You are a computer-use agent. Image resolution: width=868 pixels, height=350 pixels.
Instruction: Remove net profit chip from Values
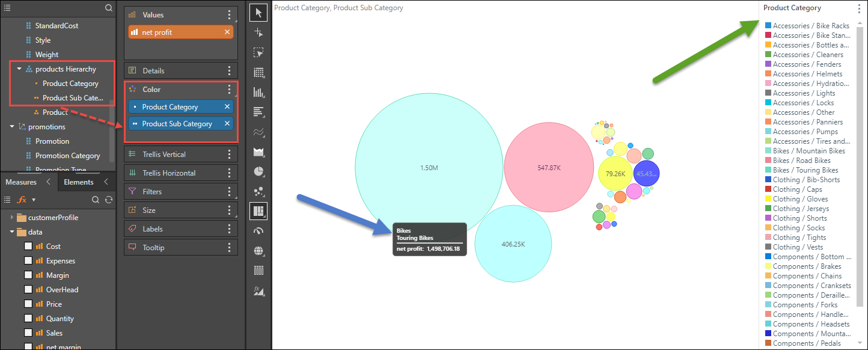227,32
